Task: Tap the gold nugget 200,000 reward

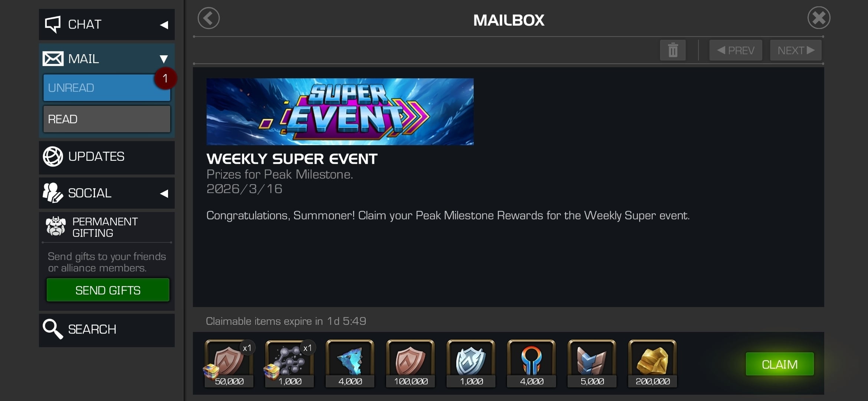Action: 652,363
